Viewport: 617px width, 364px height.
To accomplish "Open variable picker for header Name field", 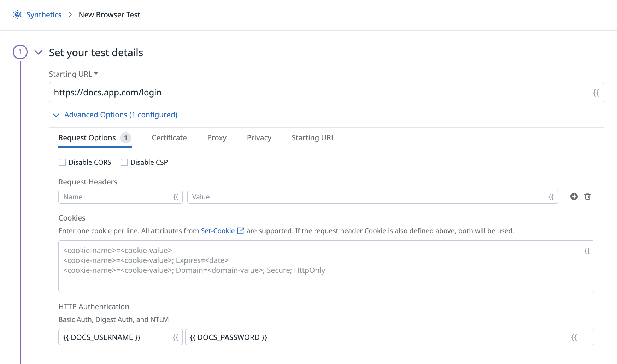I will pos(176,197).
